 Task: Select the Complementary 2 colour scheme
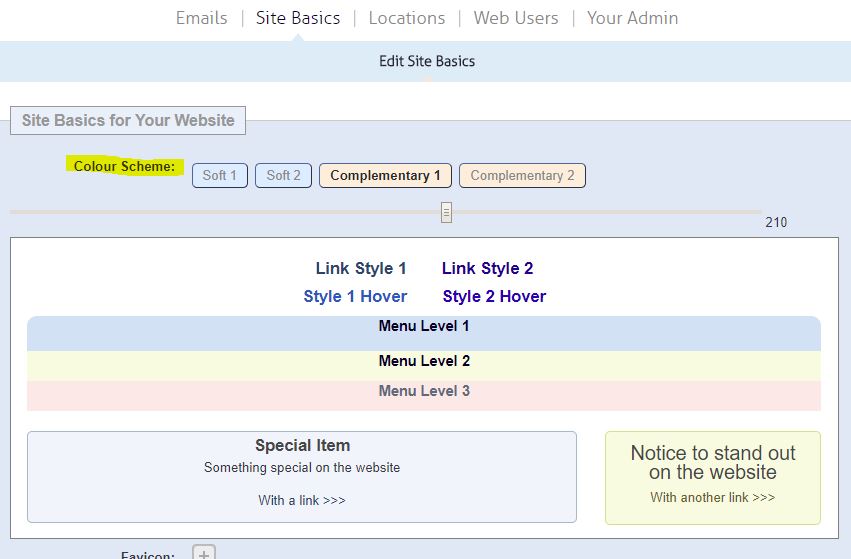(522, 175)
